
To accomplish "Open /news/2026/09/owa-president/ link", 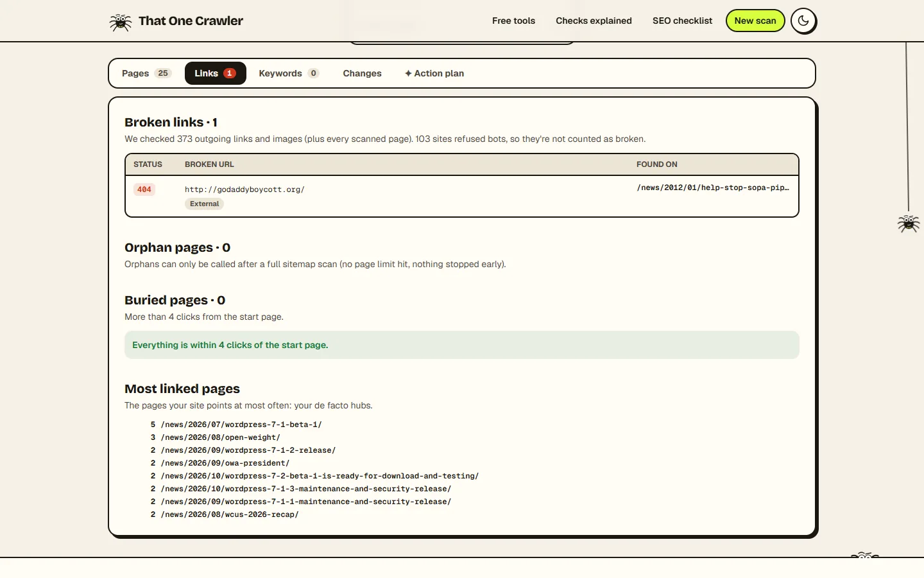I will click(x=225, y=463).
